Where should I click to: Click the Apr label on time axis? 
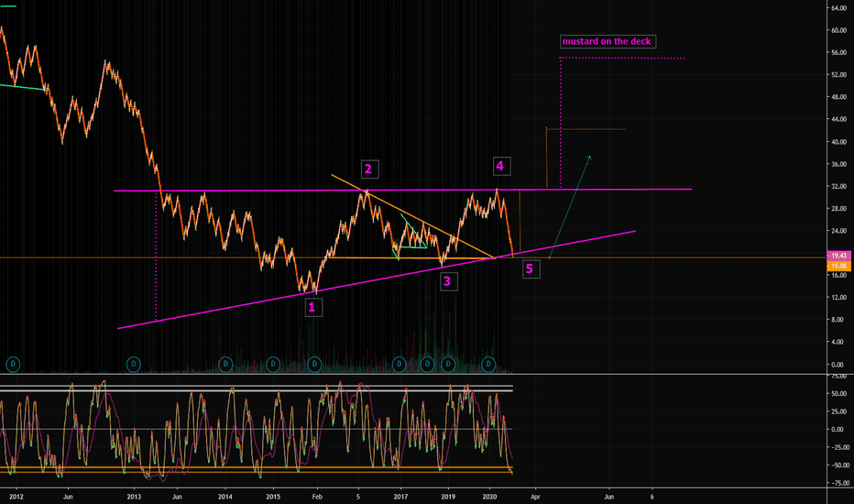[536, 497]
